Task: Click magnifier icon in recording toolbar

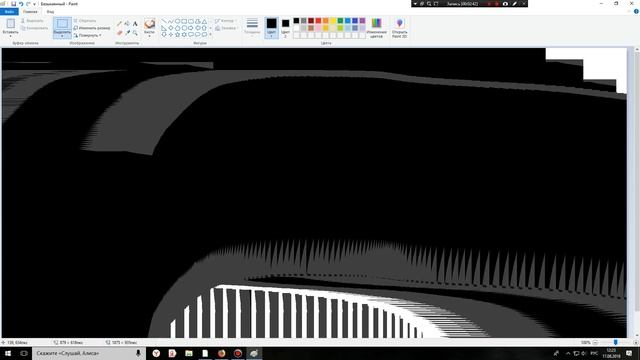Action: 429,4
